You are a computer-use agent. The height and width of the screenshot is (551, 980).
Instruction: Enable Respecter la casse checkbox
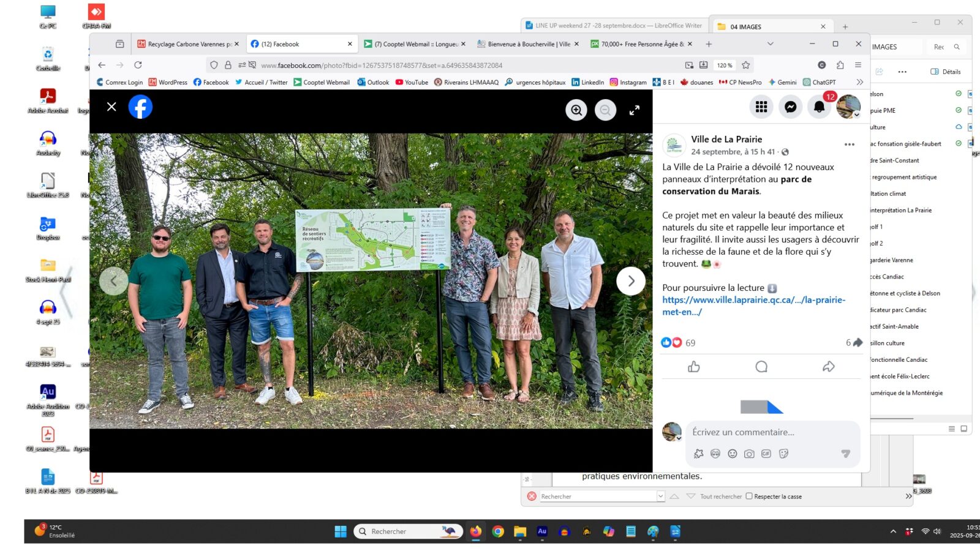[x=749, y=497]
